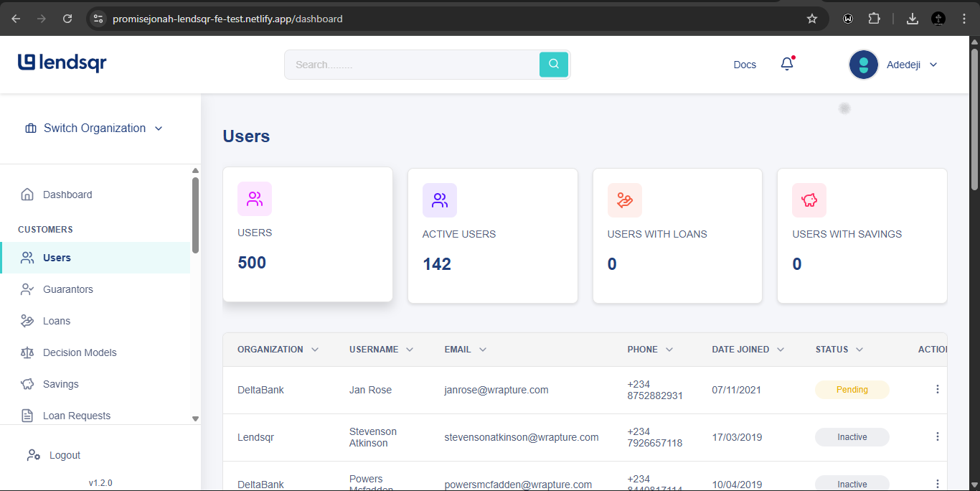This screenshot has height=491, width=980.
Task: Click the Logout link
Action: [65, 455]
